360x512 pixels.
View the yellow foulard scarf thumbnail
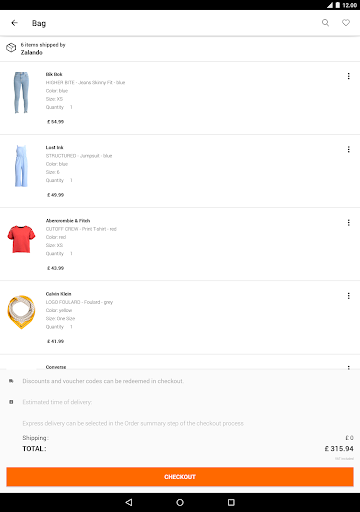(21, 312)
